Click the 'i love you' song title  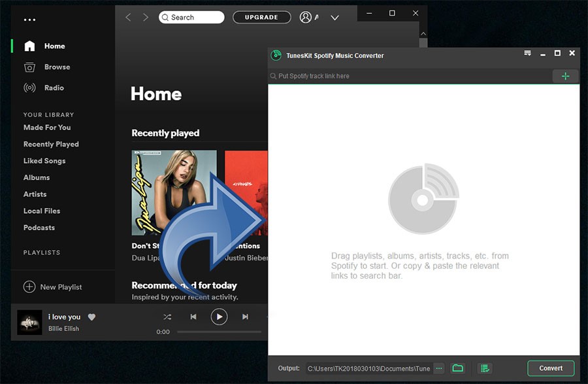pyautogui.click(x=64, y=317)
